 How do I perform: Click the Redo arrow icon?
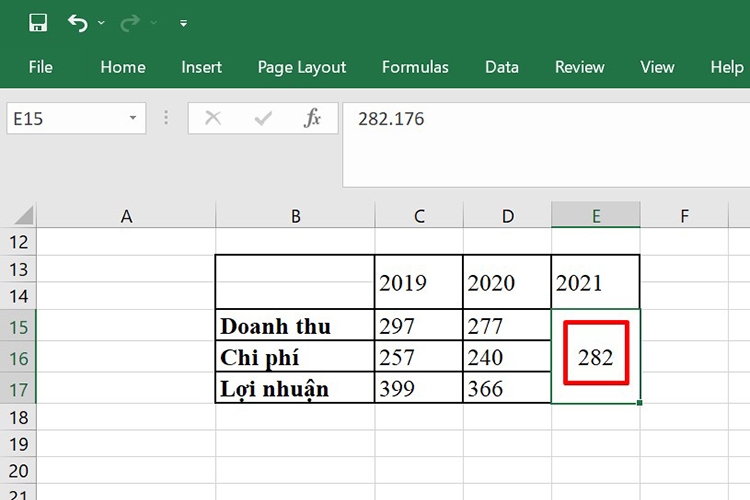click(130, 22)
